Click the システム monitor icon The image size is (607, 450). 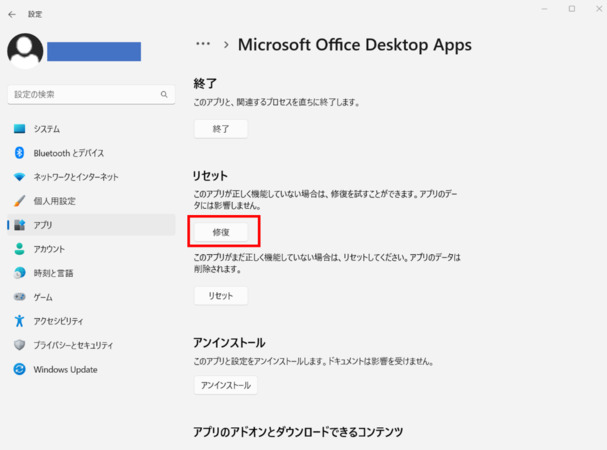pyautogui.click(x=19, y=129)
